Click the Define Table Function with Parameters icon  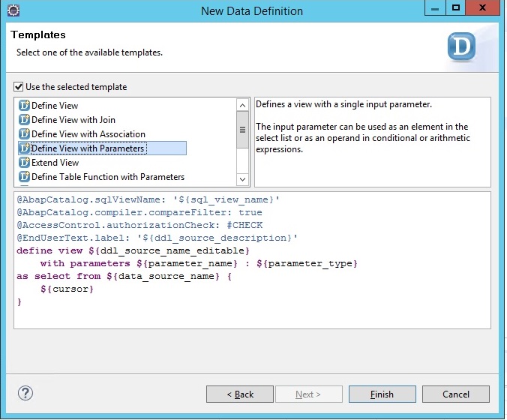click(x=24, y=176)
